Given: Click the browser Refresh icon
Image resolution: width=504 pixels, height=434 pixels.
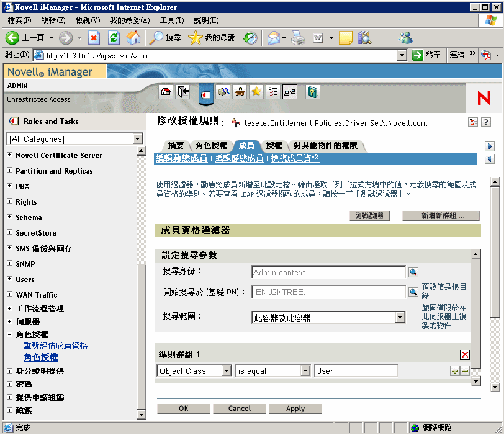Looking at the screenshot, I should 114,38.
